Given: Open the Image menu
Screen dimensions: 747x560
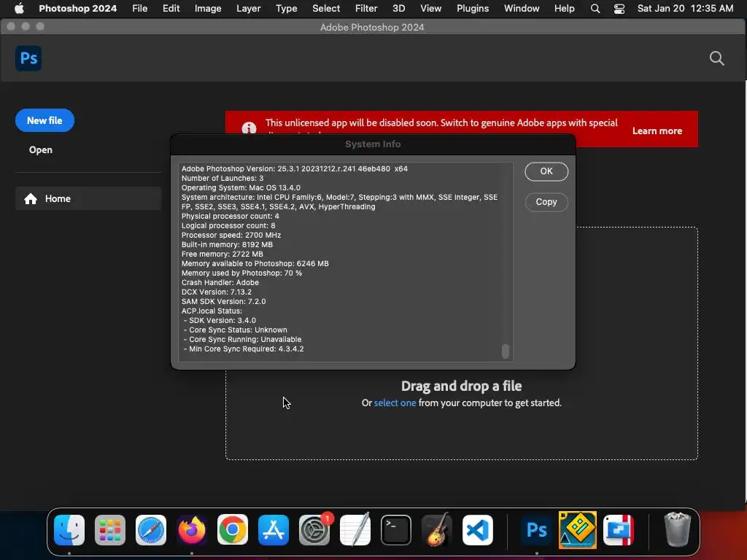Looking at the screenshot, I should (x=208, y=9).
